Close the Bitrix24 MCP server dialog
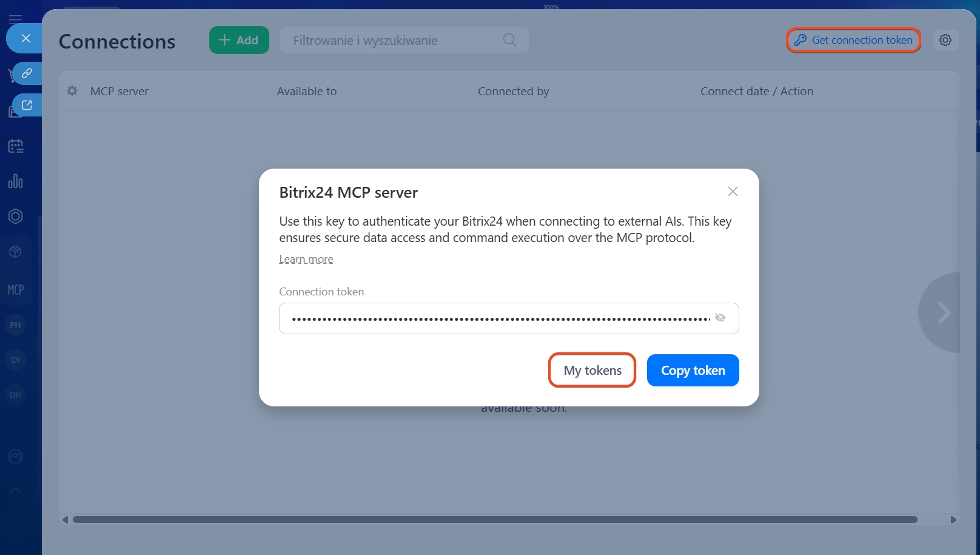The image size is (980, 555). click(x=733, y=192)
